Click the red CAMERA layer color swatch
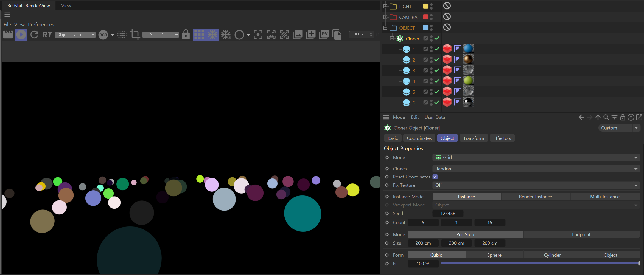Screen dimensions: 644x275 425,17
